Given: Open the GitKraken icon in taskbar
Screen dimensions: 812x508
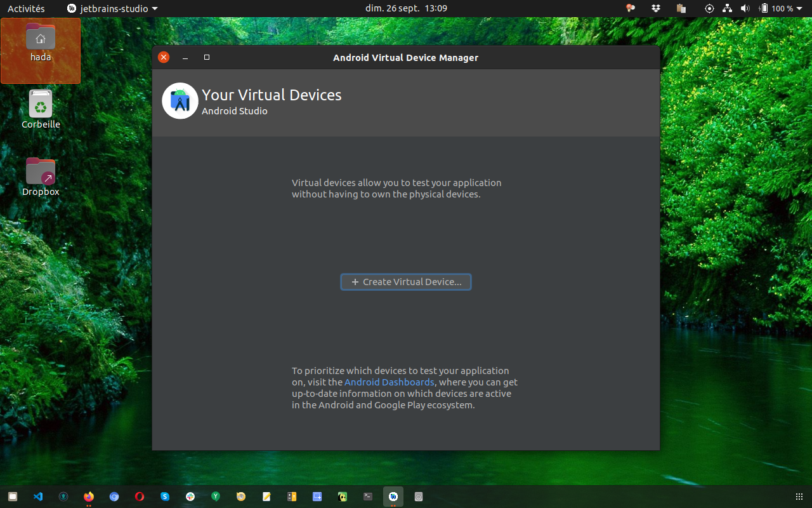Looking at the screenshot, I should (63, 497).
